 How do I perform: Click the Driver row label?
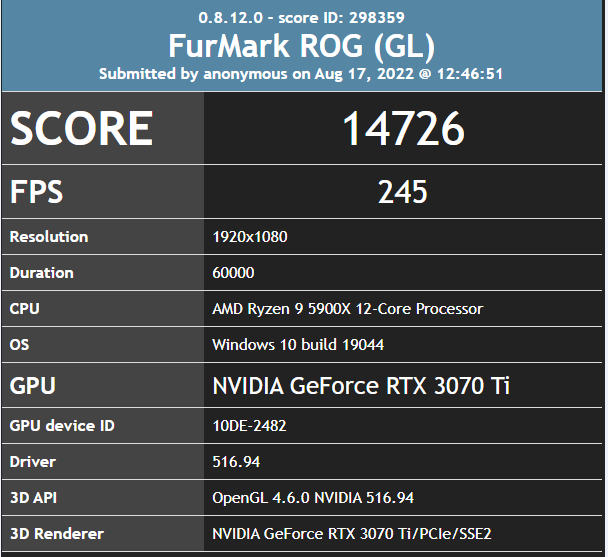(x=33, y=462)
